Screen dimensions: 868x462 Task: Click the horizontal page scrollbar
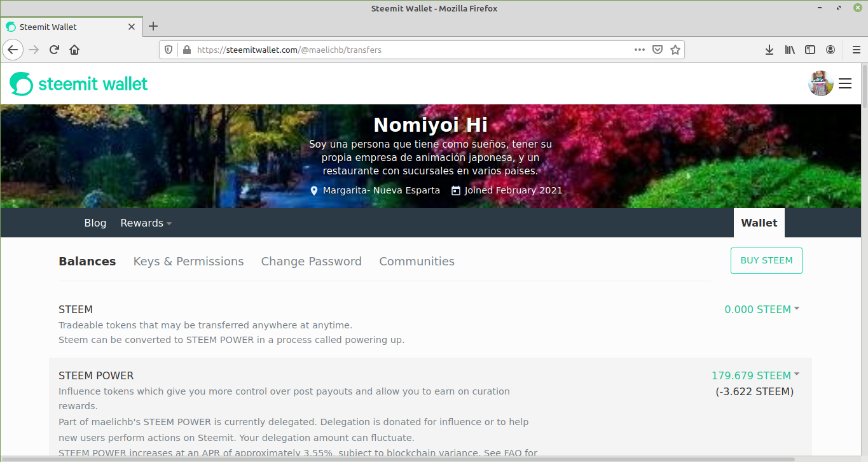[397, 459]
